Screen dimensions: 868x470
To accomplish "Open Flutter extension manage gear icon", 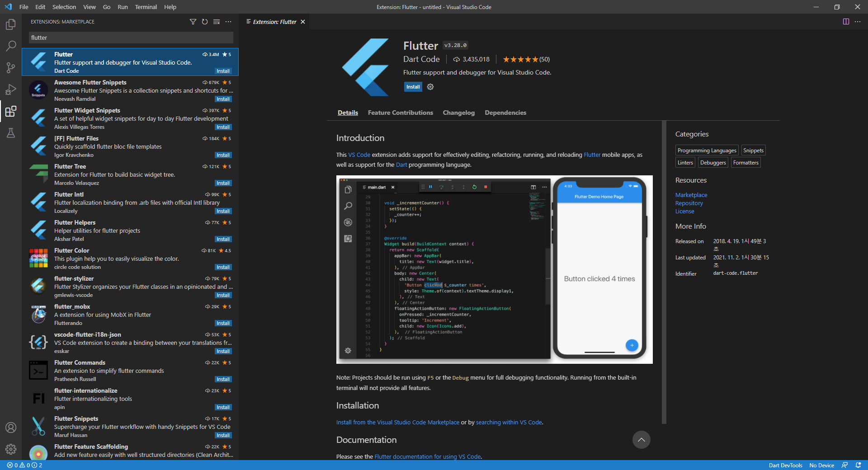I will point(430,87).
